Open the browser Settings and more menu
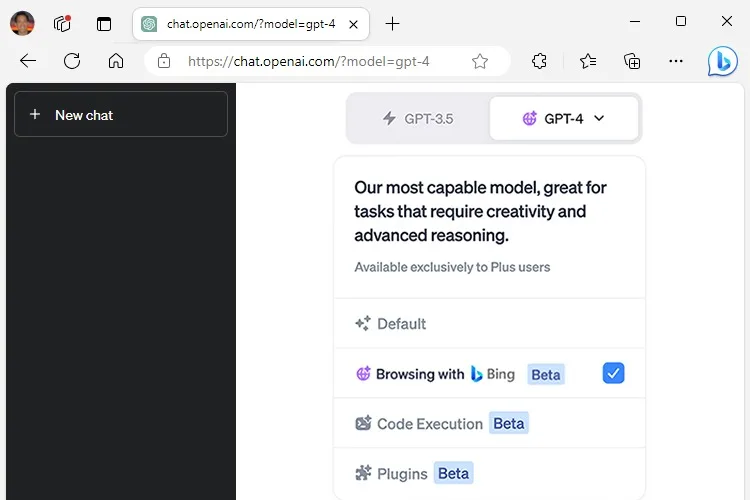Viewport: 750px width, 500px height. [676, 61]
